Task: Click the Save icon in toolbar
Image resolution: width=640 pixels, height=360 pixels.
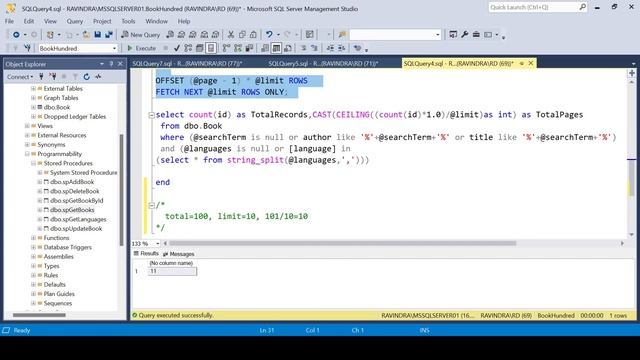Action: (x=98, y=35)
